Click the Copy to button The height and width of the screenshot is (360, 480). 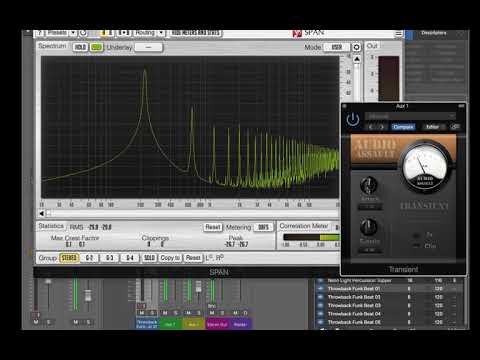pyautogui.click(x=170, y=258)
